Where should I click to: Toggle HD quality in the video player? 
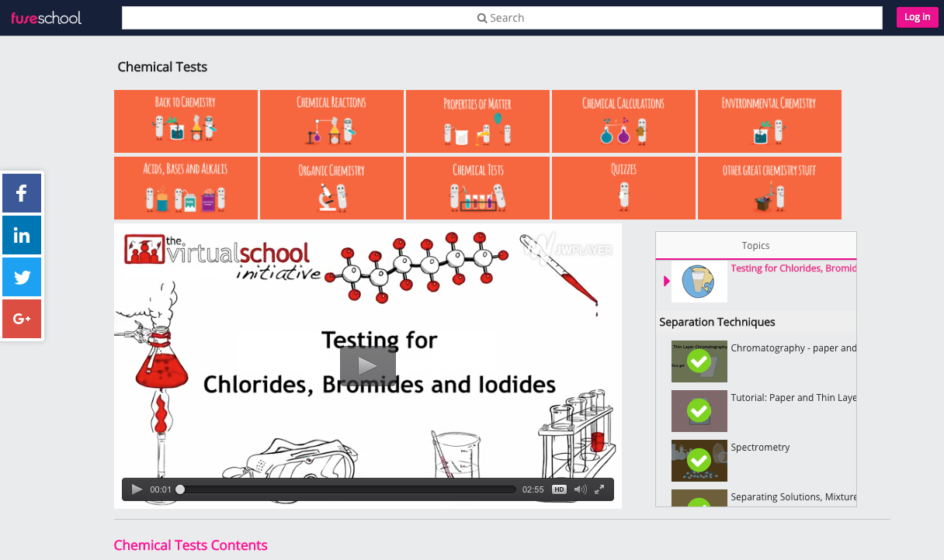pyautogui.click(x=559, y=489)
